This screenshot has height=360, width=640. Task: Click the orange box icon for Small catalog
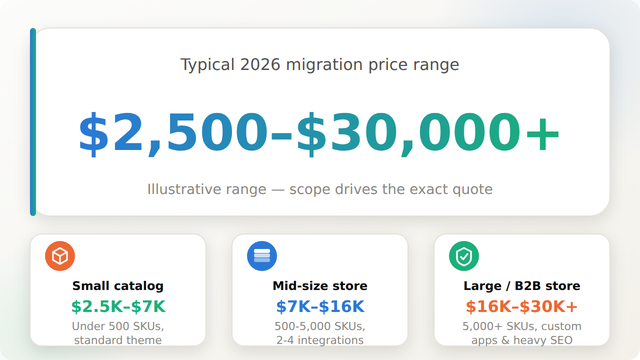(x=60, y=256)
